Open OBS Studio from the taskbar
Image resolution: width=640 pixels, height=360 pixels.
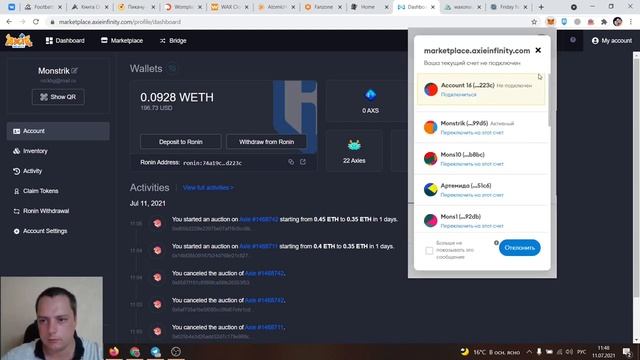coord(176,351)
